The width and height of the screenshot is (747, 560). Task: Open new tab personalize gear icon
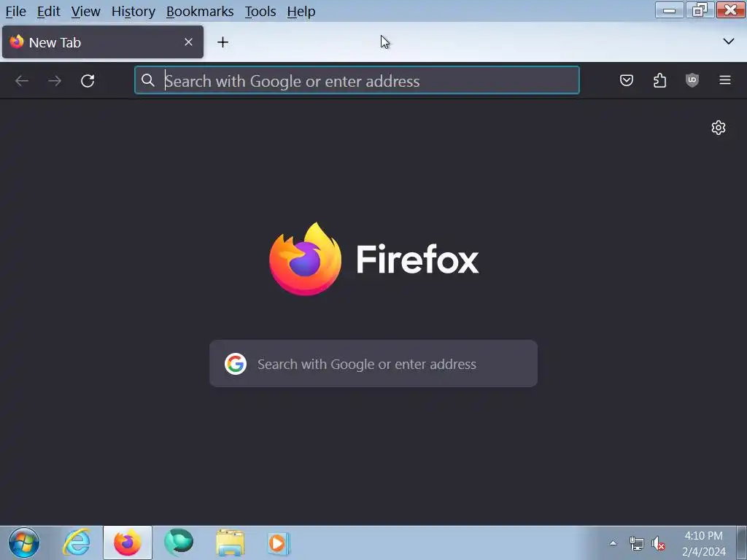click(x=719, y=128)
